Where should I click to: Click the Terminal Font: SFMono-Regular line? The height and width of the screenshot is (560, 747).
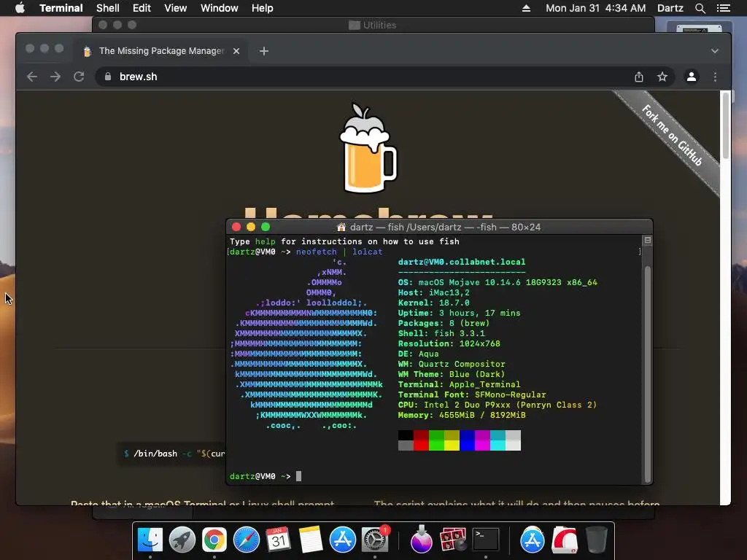[x=472, y=394]
